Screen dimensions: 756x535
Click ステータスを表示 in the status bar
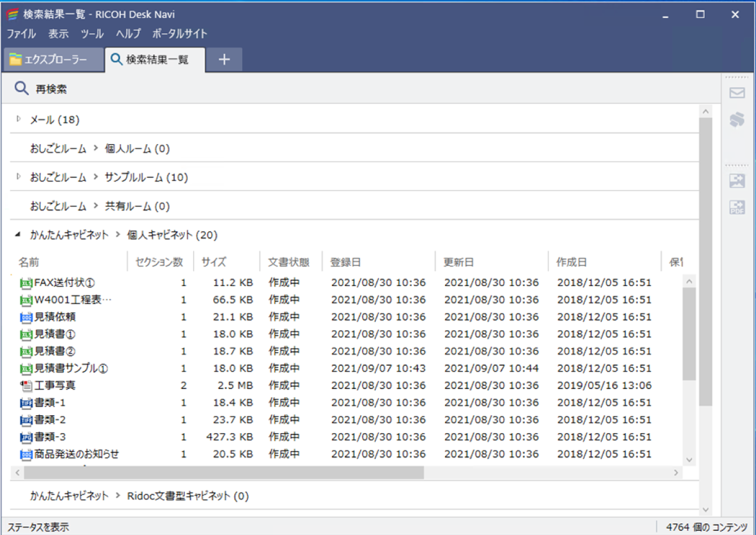click(x=38, y=527)
